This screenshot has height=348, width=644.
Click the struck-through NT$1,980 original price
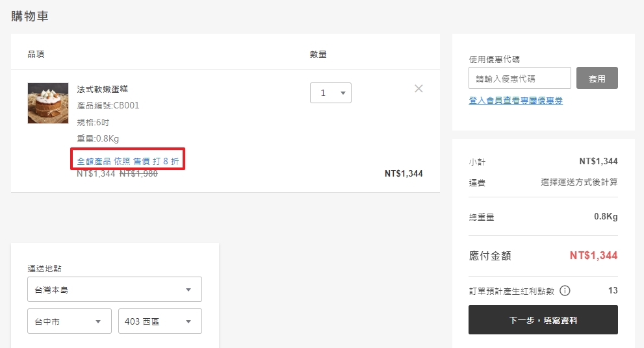point(138,173)
